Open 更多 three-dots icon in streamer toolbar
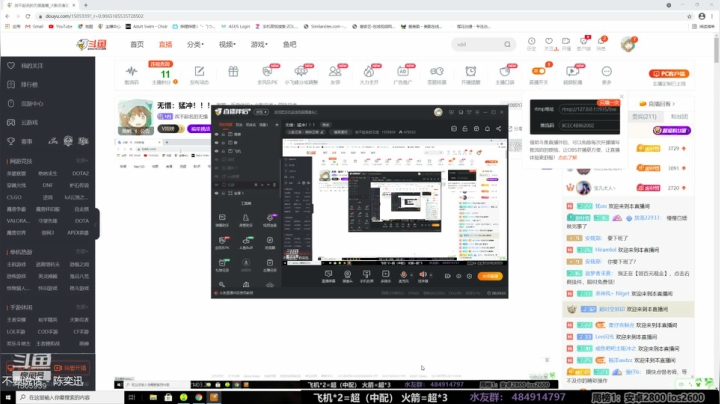This screenshot has width=720, height=404. coord(607,71)
